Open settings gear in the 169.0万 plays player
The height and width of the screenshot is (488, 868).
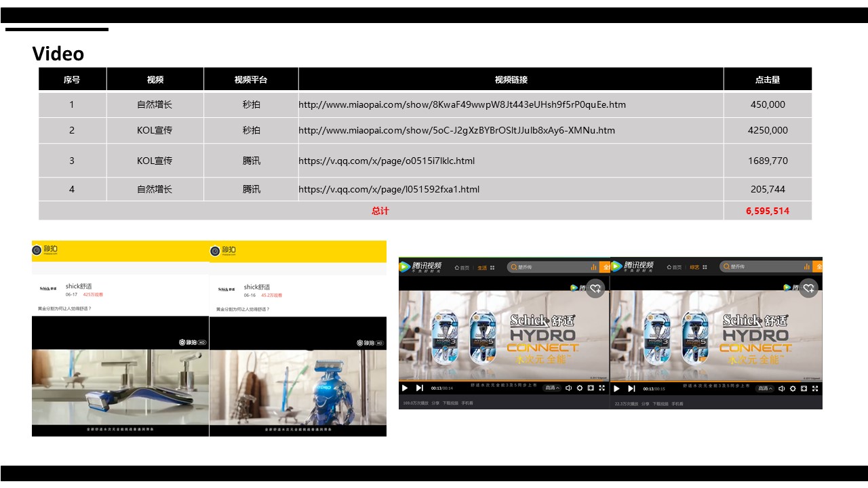(580, 388)
